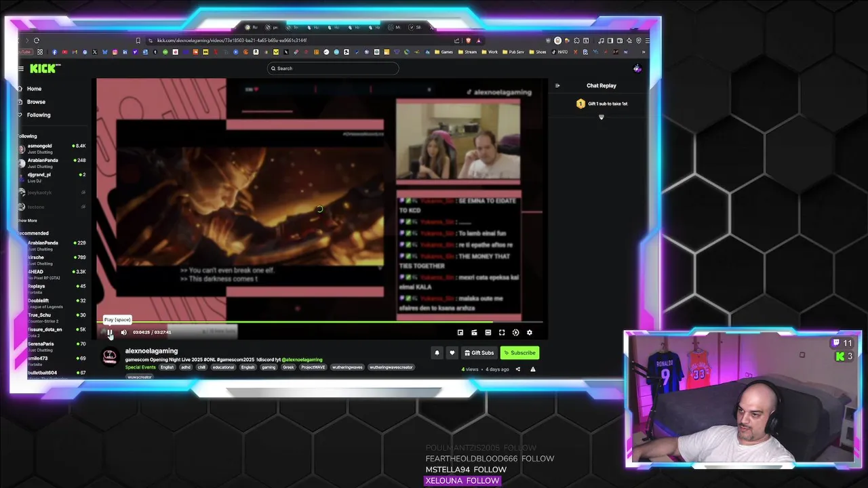This screenshot has height=488, width=868.
Task: Open the Games bookmarks folder
Action: [443, 52]
